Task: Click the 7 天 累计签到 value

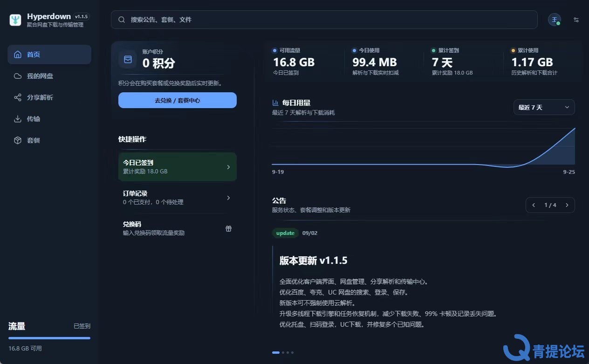Action: (442, 62)
